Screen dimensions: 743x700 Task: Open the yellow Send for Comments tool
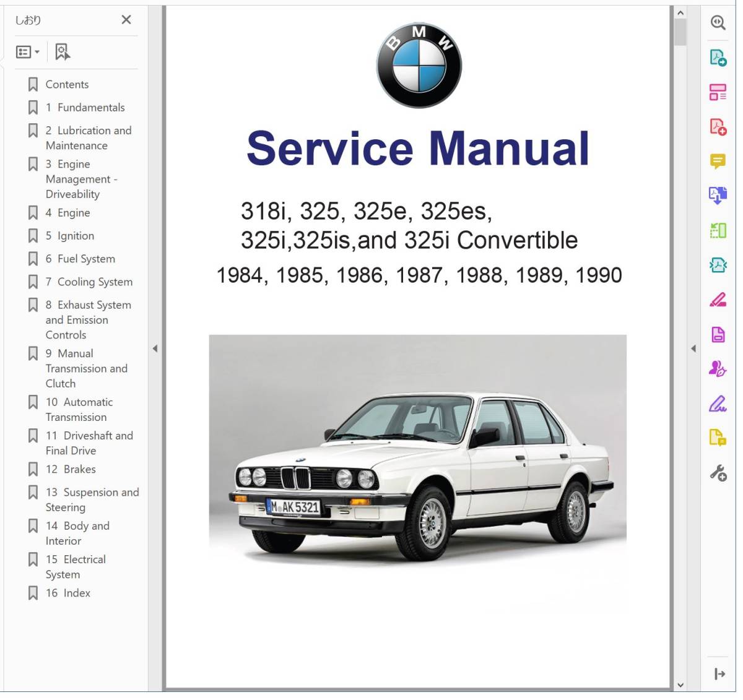[x=718, y=438]
